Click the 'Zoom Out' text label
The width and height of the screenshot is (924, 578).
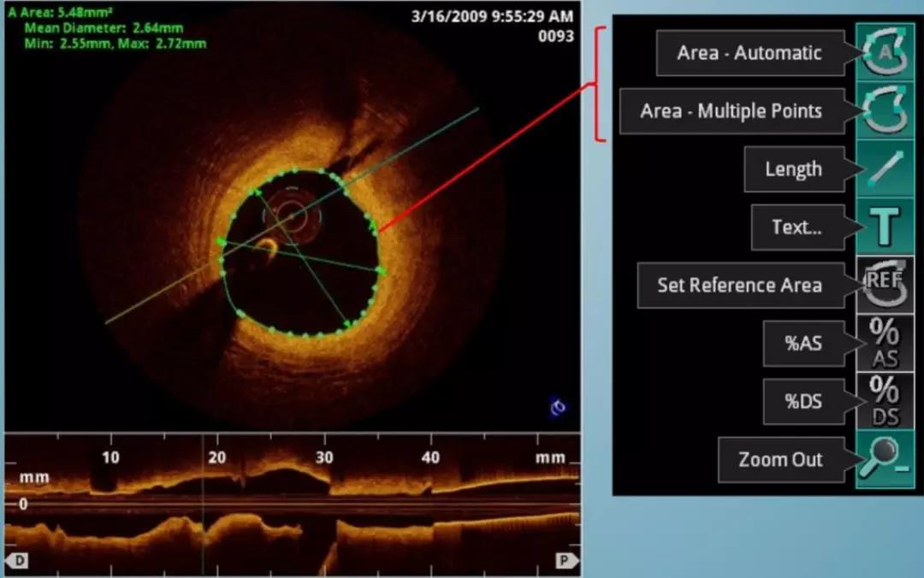[x=779, y=460]
